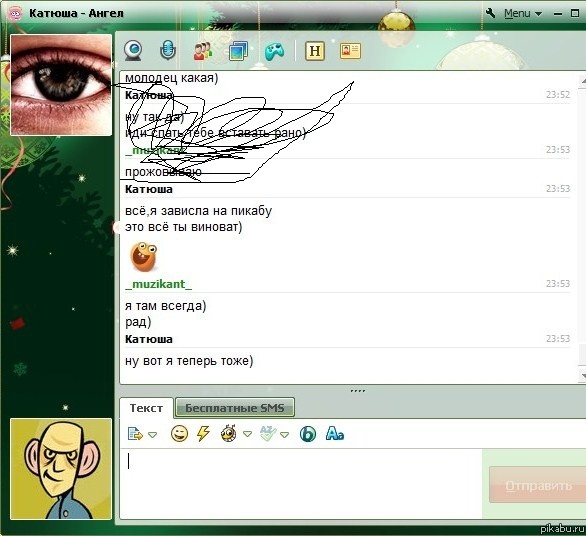Open the photo sharing icon

238,51
